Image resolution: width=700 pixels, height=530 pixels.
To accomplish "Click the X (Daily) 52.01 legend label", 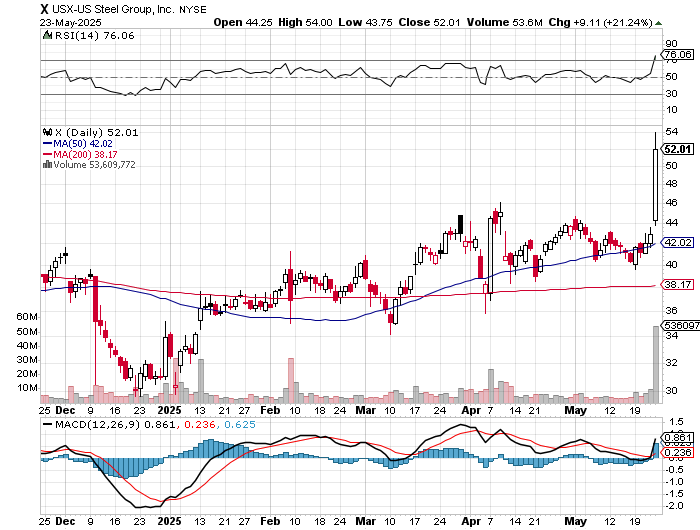I will pyautogui.click(x=96, y=132).
